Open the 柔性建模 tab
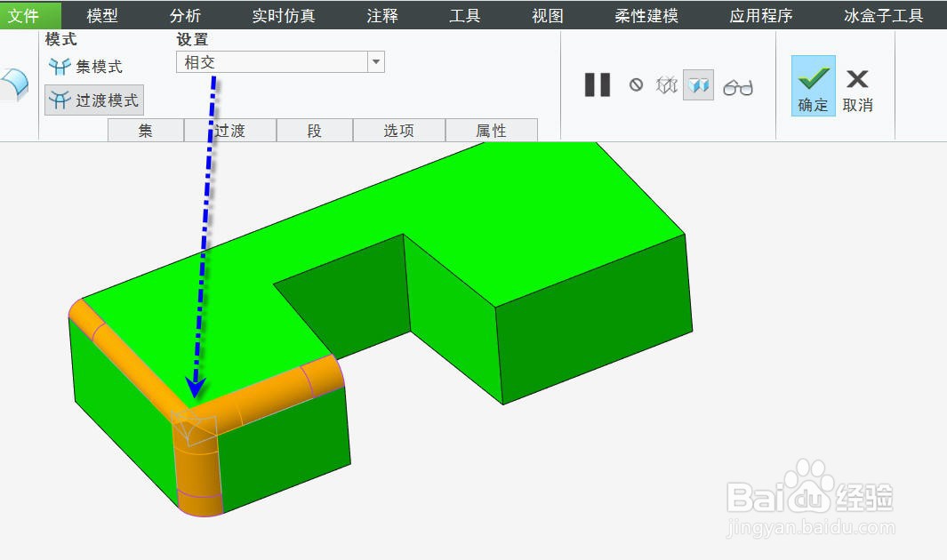 coord(646,16)
